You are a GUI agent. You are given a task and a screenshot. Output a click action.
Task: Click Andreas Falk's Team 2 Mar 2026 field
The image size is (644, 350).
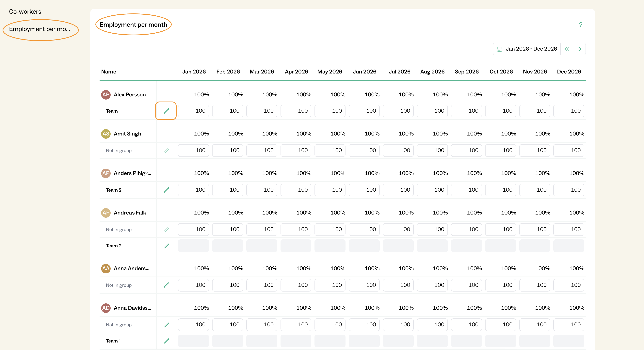pos(262,246)
